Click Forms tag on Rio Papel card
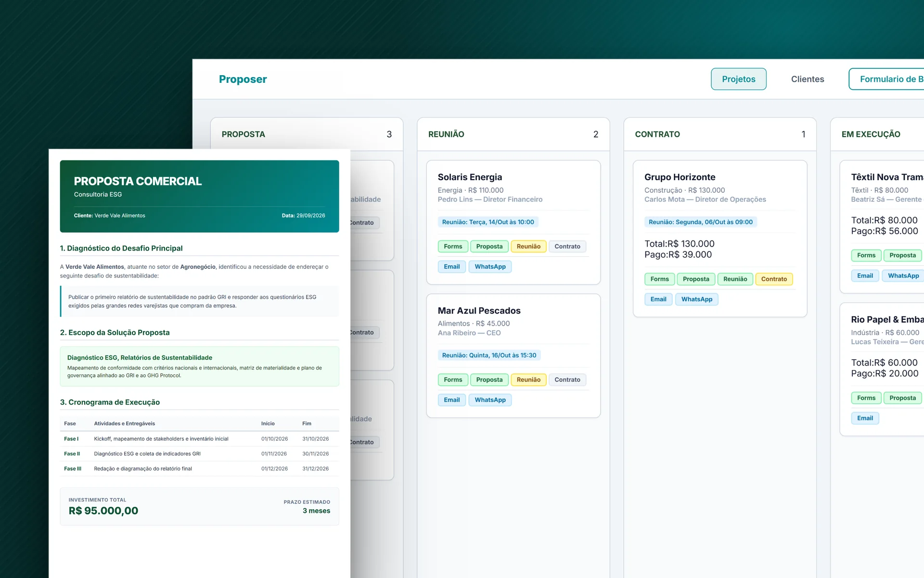924x578 pixels. tap(866, 398)
